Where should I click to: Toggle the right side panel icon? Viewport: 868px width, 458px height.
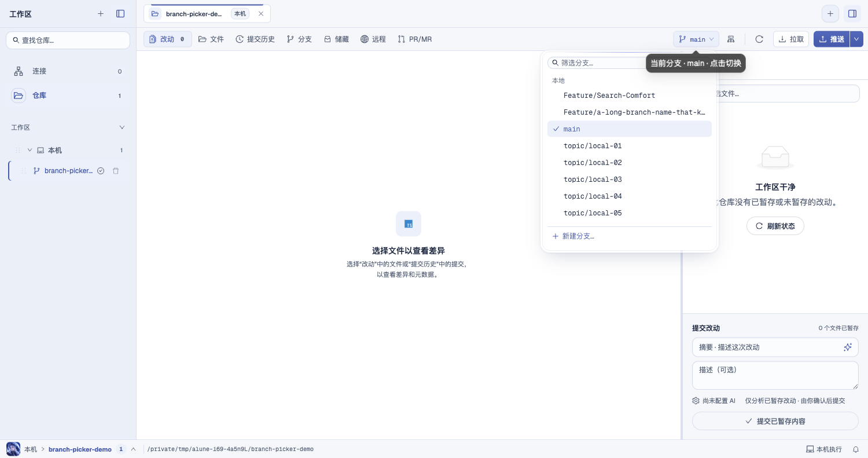[852, 14]
